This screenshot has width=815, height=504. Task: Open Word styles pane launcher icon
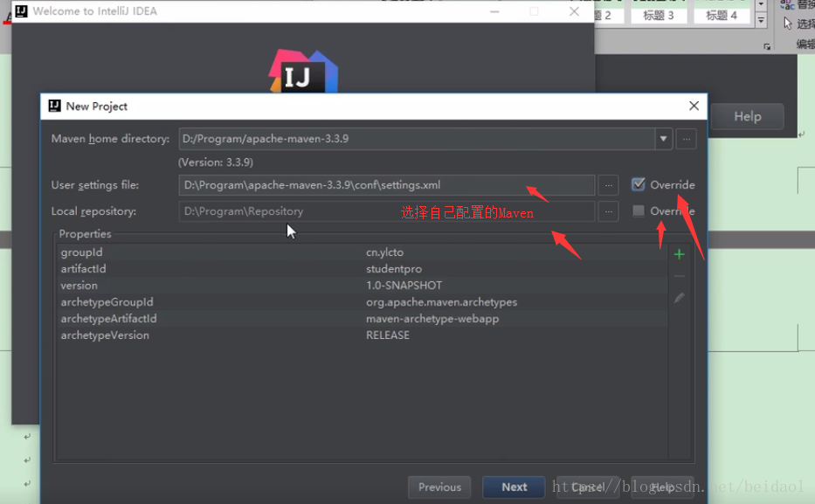[767, 47]
